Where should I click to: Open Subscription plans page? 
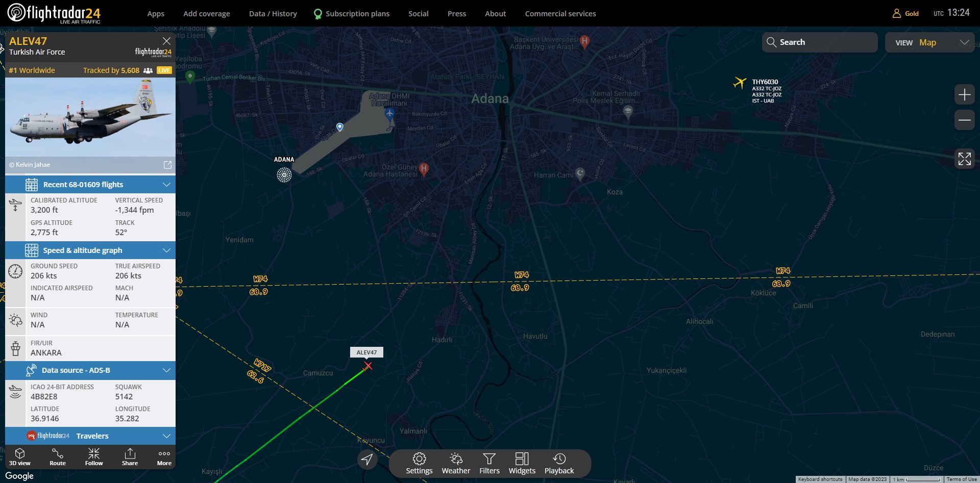pos(352,14)
